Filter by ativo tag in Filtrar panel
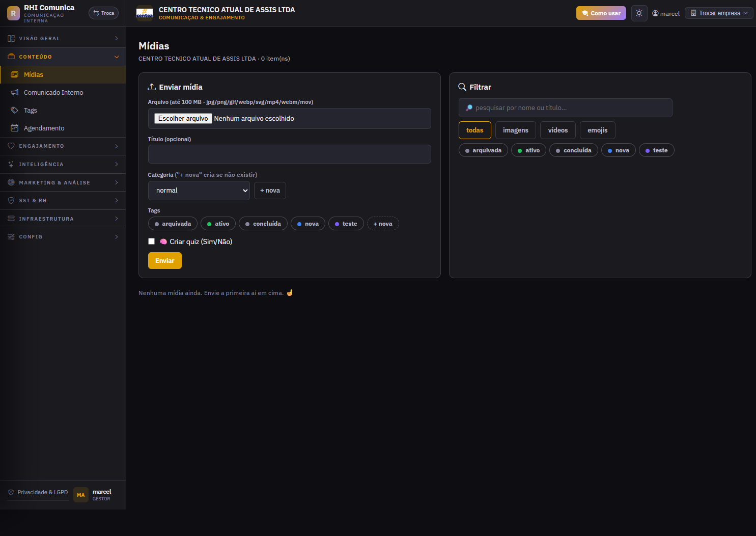Screen dimensions: 756x536 [528, 150]
